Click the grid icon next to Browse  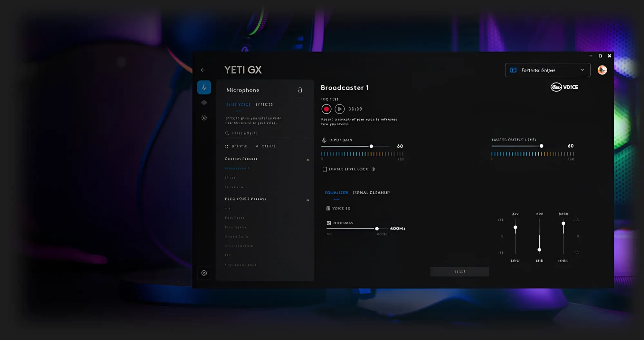click(x=227, y=146)
